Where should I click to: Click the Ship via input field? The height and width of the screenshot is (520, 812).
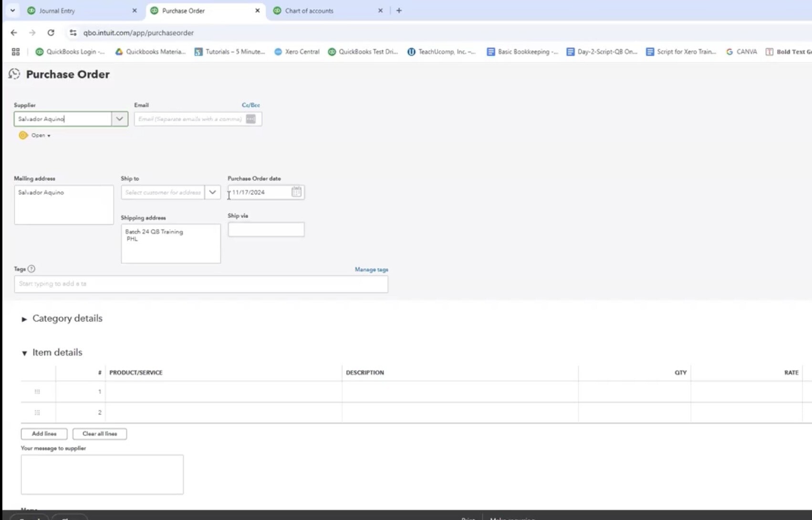coord(266,229)
